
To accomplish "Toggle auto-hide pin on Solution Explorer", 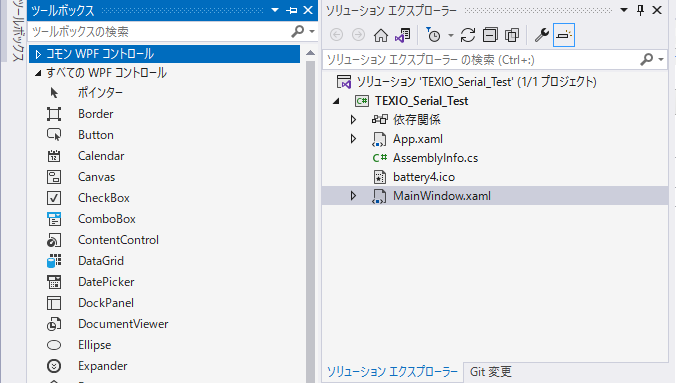I will [x=641, y=10].
